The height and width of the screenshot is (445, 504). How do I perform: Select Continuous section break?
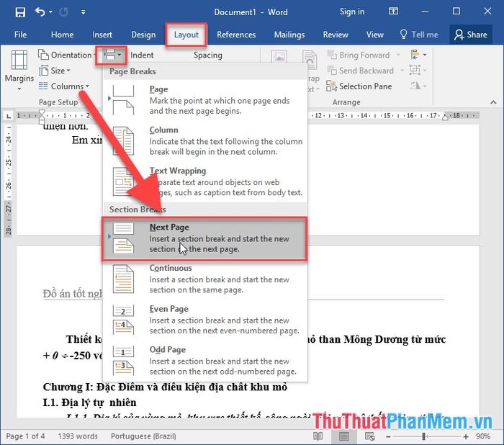click(x=204, y=279)
